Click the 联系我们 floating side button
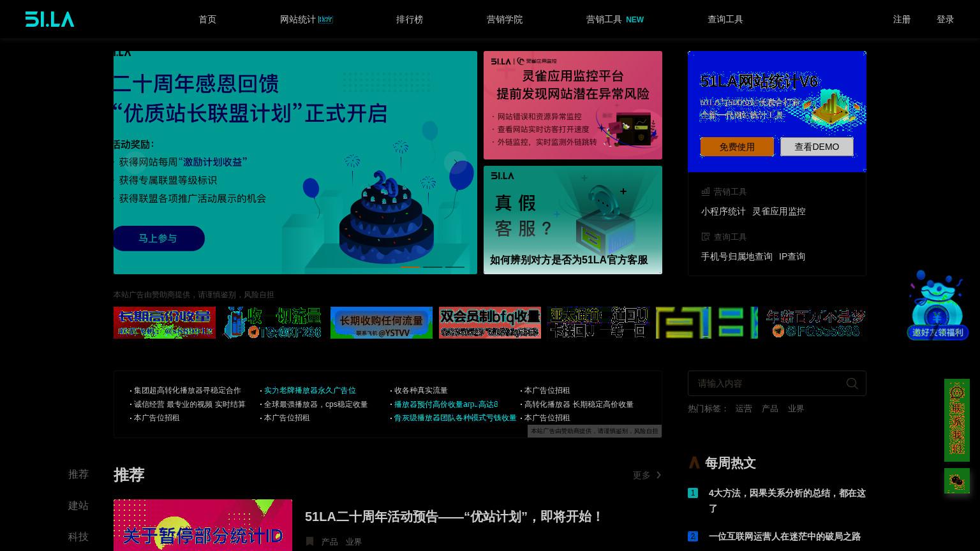 (x=957, y=420)
